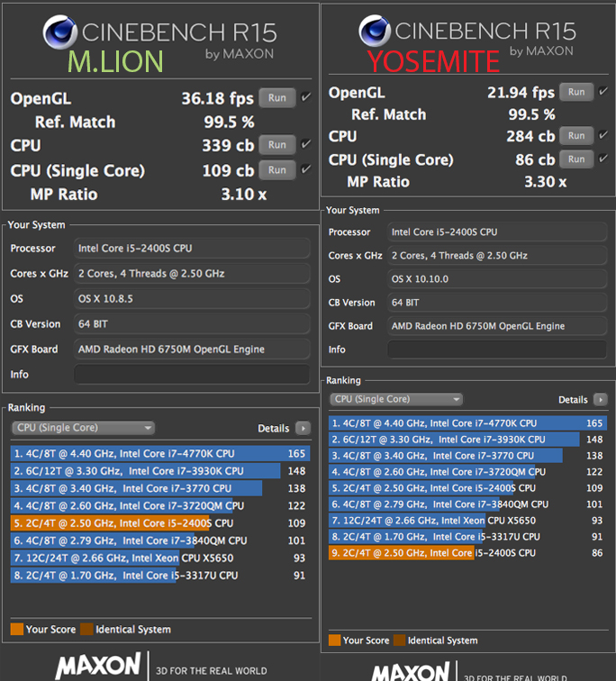Click the empty Info field under OS X 10.8.5
This screenshot has width=616, height=681.
192,374
